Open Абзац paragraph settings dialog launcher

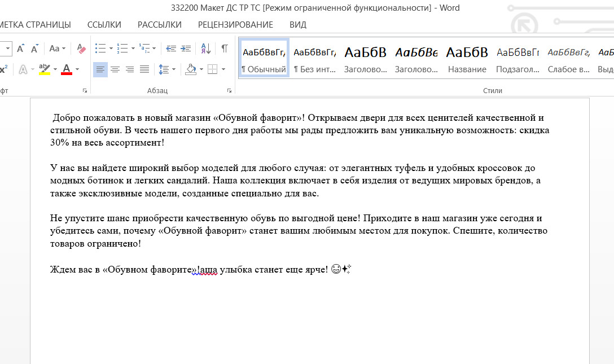coord(229,91)
